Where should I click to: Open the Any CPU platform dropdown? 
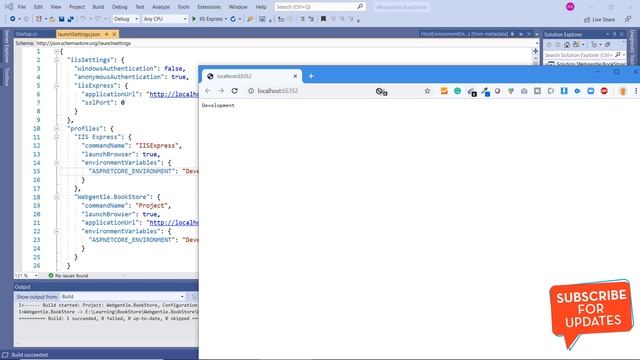165,19
